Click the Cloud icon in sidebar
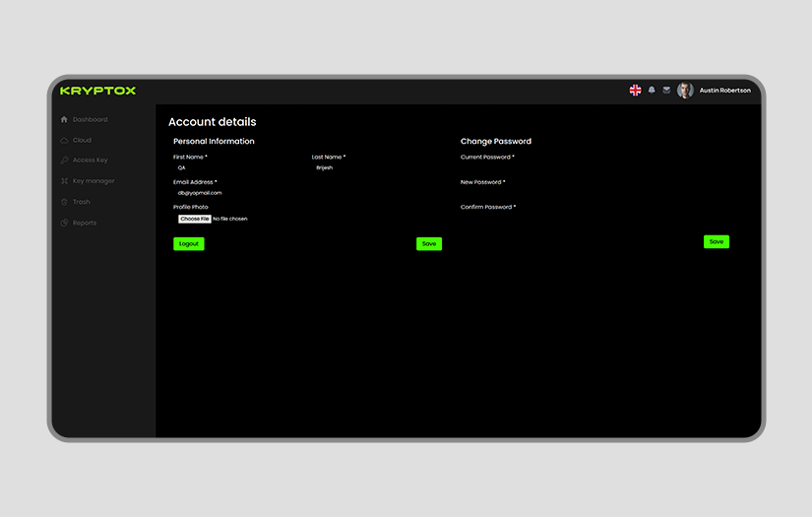 (x=64, y=140)
